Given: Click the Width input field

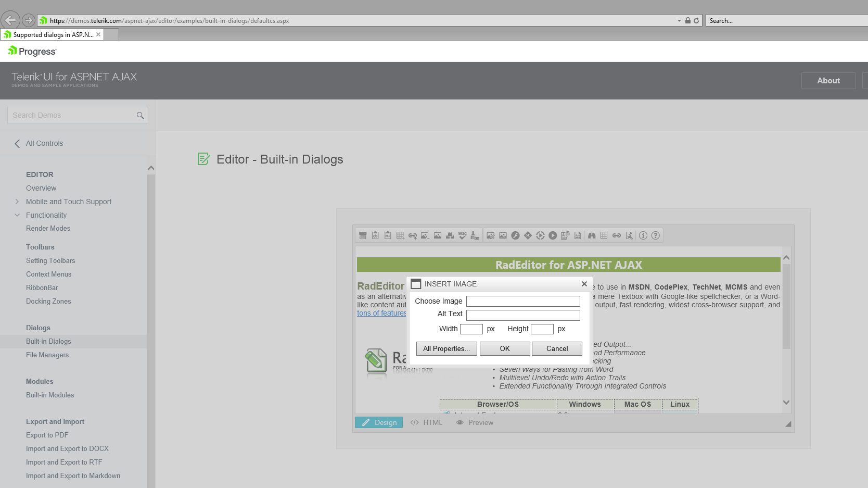Looking at the screenshot, I should coord(471,329).
